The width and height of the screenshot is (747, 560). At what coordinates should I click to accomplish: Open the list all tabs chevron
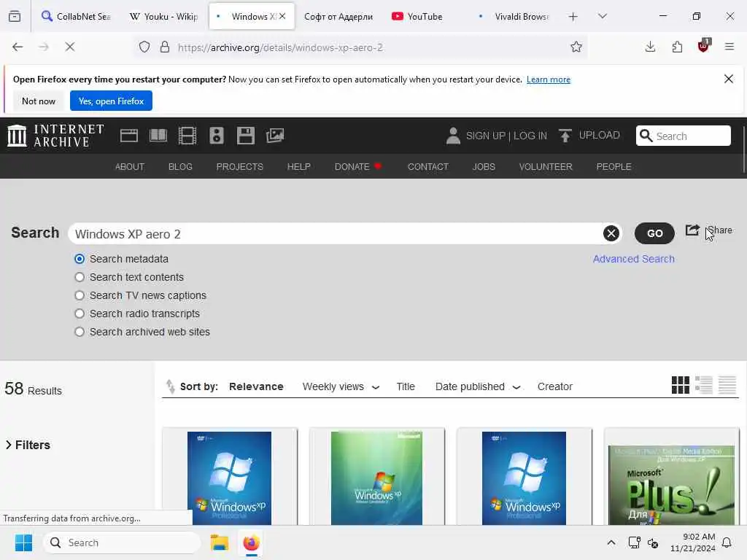[603, 17]
